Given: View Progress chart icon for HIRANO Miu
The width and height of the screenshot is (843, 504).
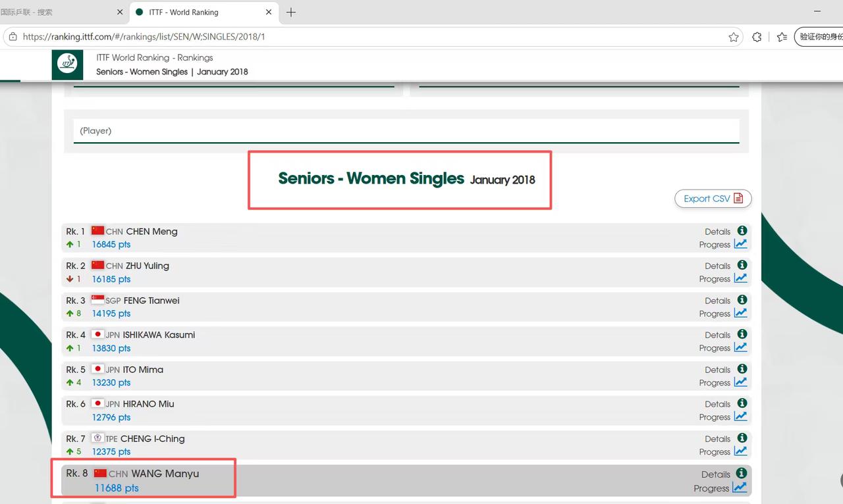Looking at the screenshot, I should [x=741, y=416].
